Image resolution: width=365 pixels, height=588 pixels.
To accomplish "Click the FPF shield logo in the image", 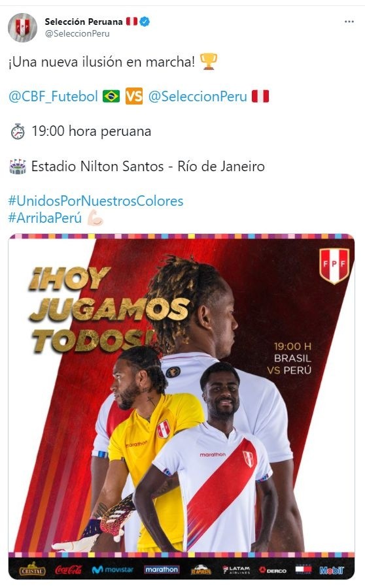I will coord(334,265).
